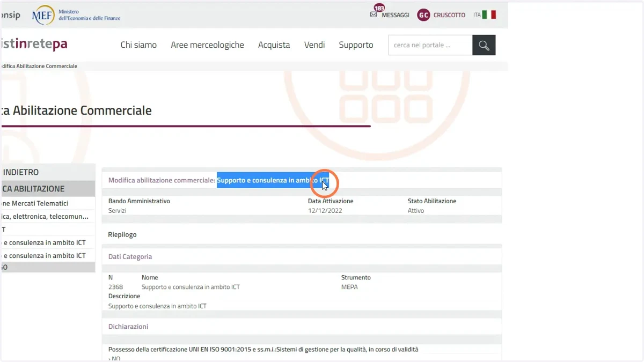Click the ITA language label
Screen dimensions: 644x362
pyautogui.click(x=477, y=15)
